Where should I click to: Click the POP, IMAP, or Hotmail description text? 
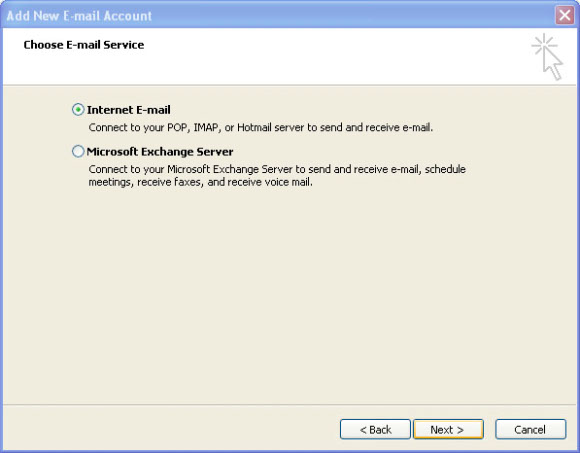coord(261,128)
